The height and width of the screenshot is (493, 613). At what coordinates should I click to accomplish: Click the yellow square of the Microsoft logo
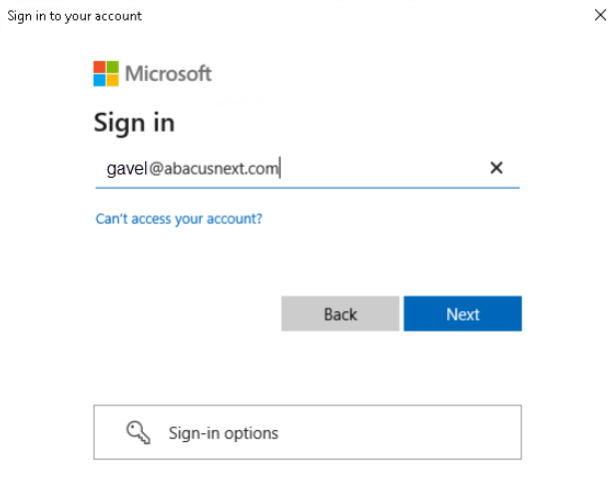[113, 80]
